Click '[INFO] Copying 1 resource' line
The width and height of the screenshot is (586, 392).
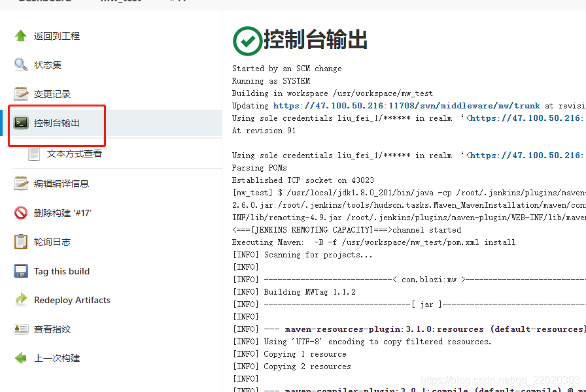(290, 354)
